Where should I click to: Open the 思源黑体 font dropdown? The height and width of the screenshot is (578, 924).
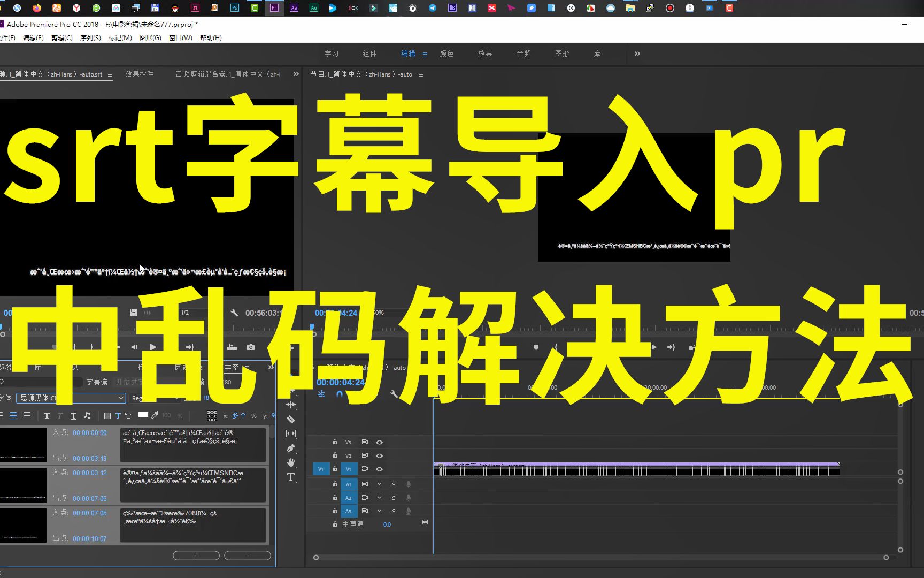coord(121,398)
